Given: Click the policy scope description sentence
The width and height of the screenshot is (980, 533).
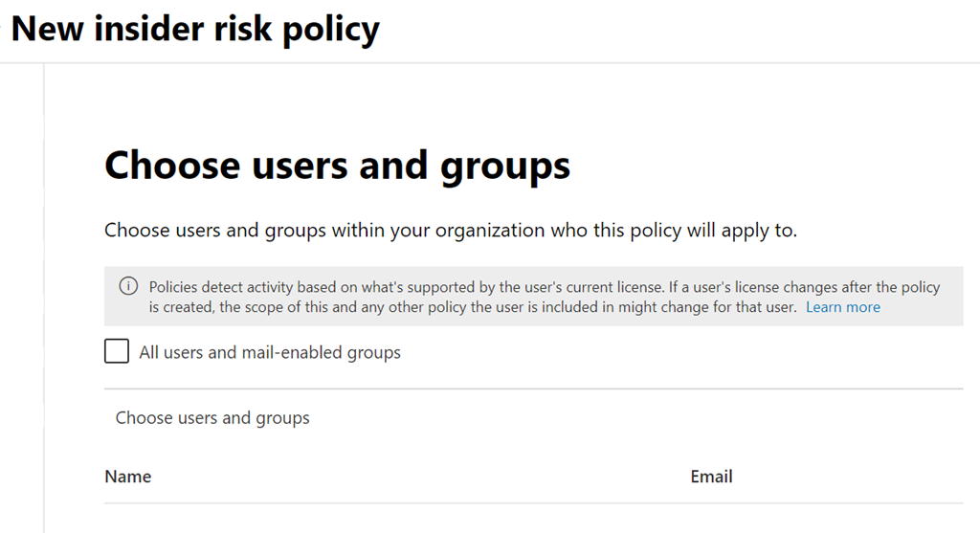Looking at the screenshot, I should coord(450,231).
